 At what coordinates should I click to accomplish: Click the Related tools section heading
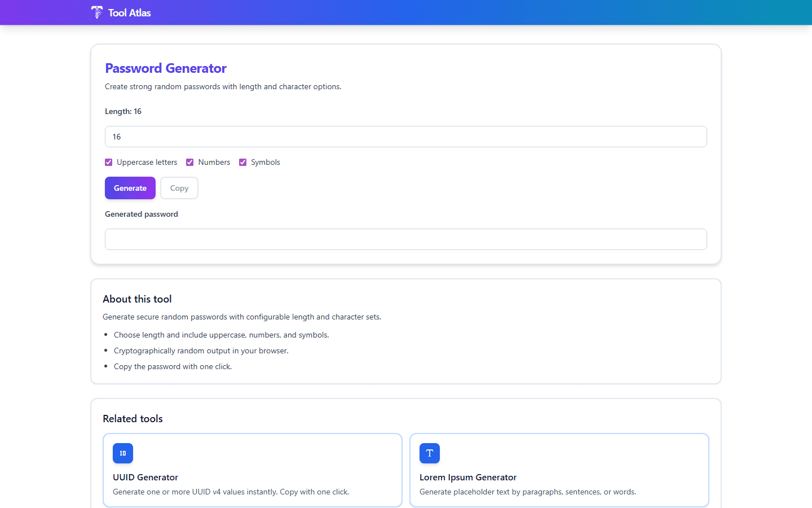(x=133, y=418)
